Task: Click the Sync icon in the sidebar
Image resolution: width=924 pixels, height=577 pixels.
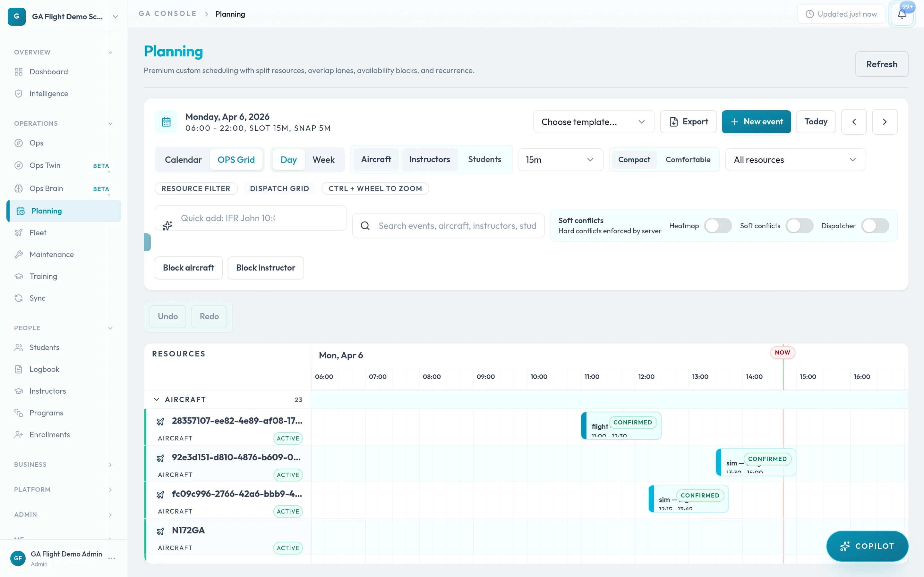Action: [x=19, y=298]
